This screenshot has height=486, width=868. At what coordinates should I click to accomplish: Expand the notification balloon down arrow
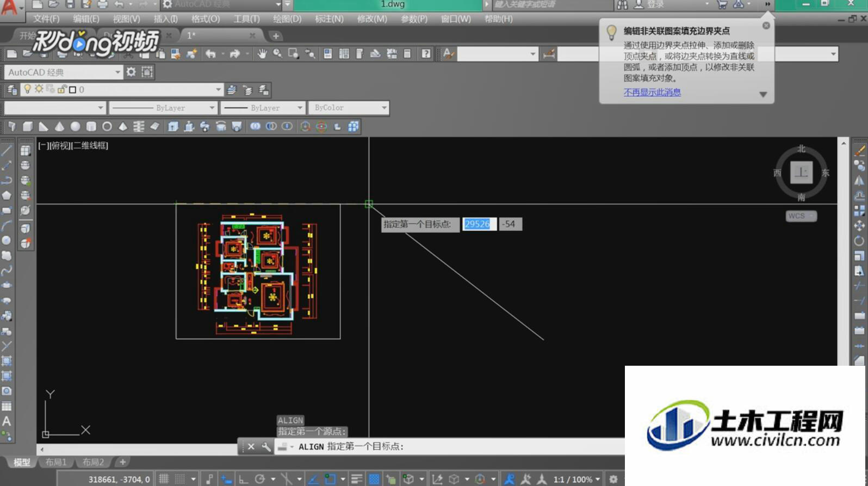pyautogui.click(x=763, y=94)
